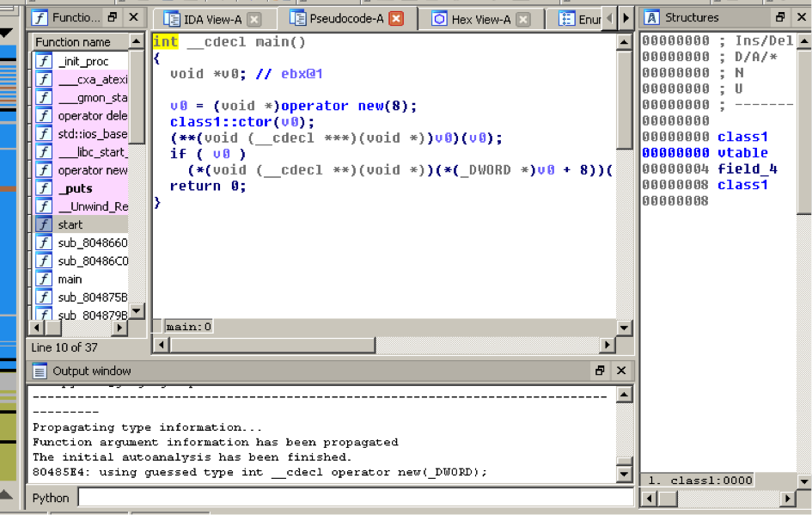Select the sub_804875B function
The height and width of the screenshot is (515, 812).
click(x=80, y=297)
